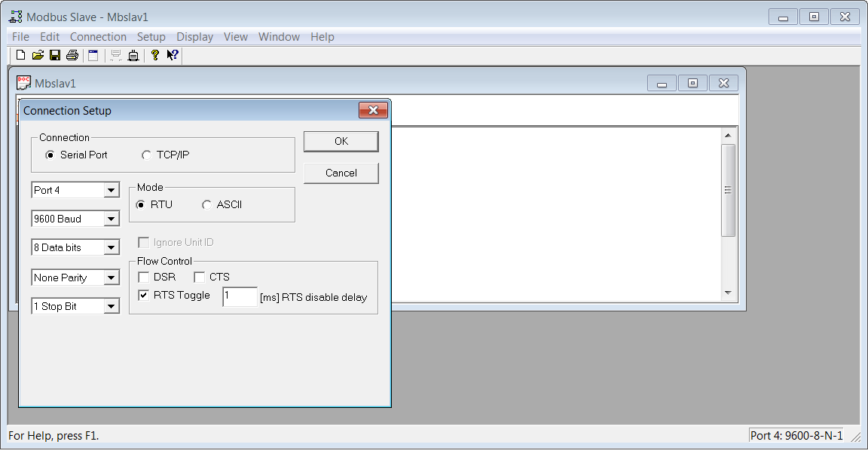Viewport: 868px width, 466px height.
Task: Click the window setup toolbar icon
Action: point(93,55)
